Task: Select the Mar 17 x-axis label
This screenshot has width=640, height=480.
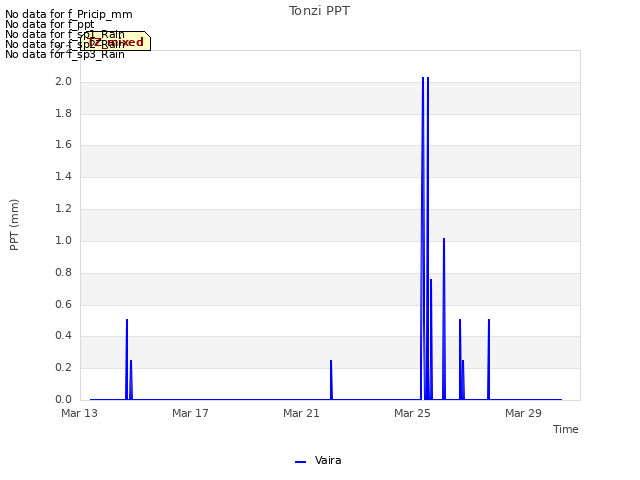Action: pyautogui.click(x=190, y=413)
